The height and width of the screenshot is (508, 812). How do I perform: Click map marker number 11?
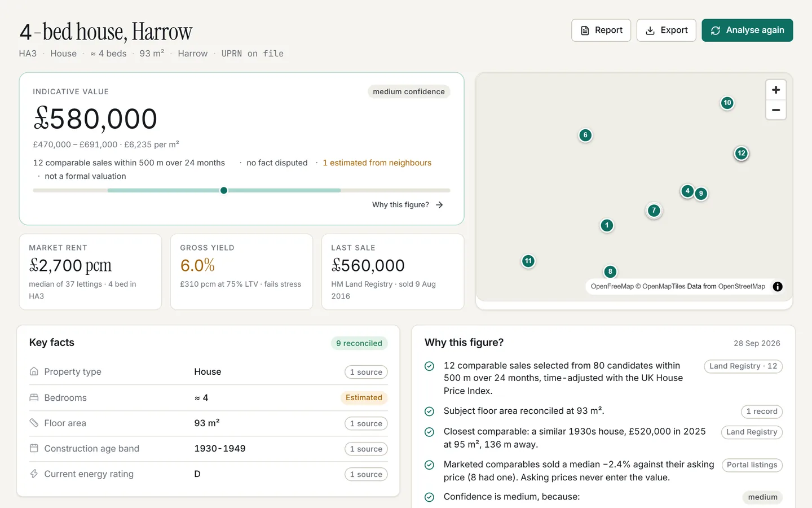pyautogui.click(x=528, y=261)
